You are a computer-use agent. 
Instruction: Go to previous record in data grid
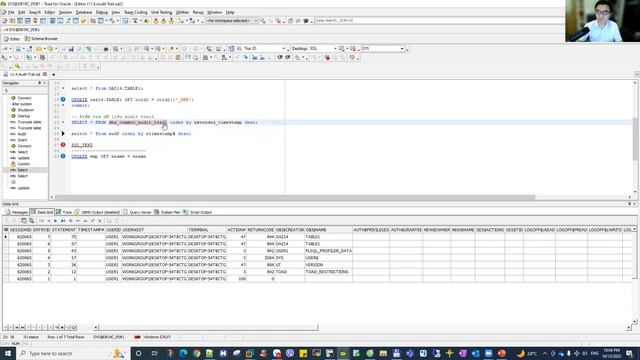point(49,221)
